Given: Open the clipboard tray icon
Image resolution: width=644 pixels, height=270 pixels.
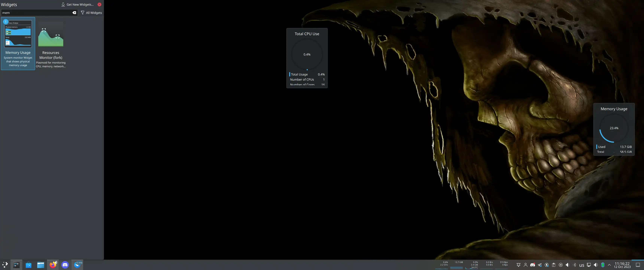Looking at the screenshot, I should click(554, 265).
